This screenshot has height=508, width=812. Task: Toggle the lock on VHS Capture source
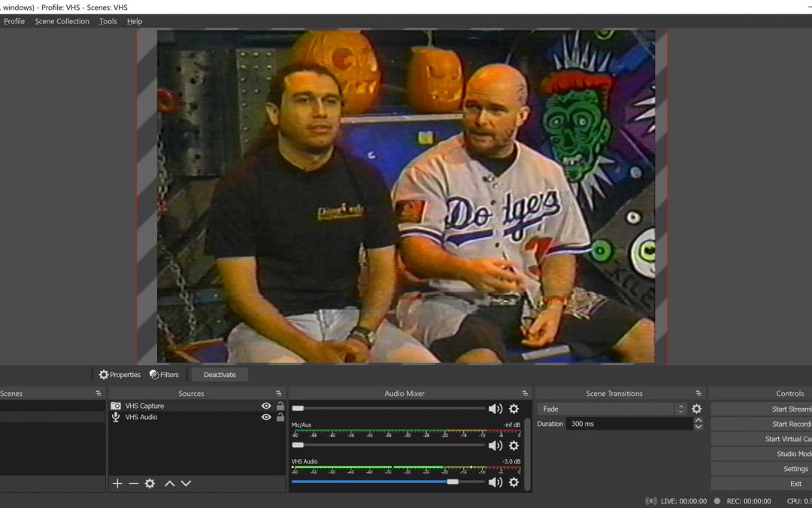pos(280,406)
